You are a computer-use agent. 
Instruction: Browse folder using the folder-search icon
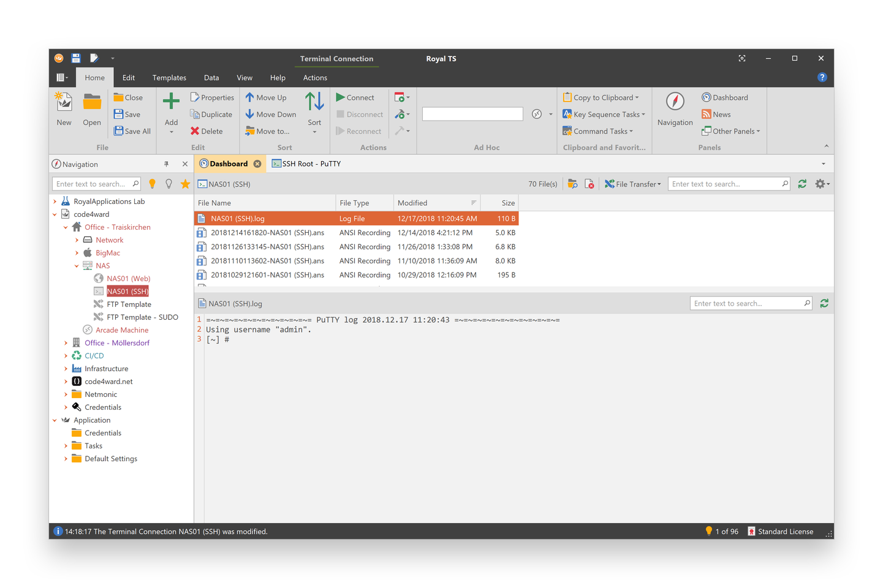pyautogui.click(x=572, y=183)
